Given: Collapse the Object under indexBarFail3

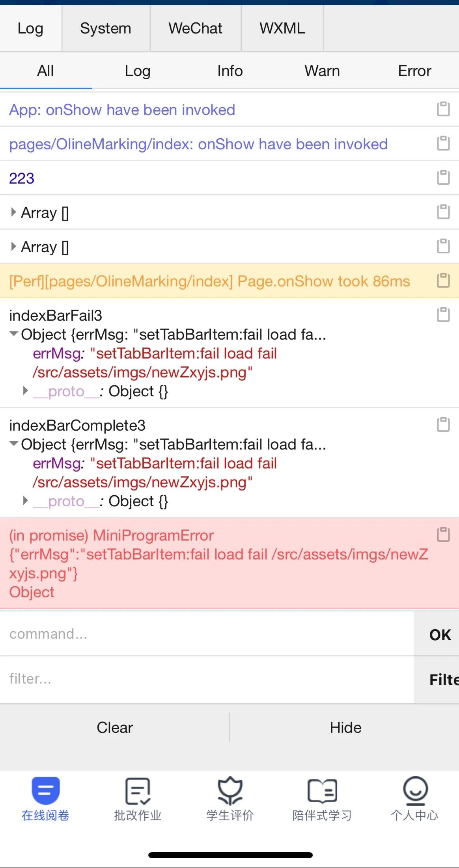Looking at the screenshot, I should (14, 334).
